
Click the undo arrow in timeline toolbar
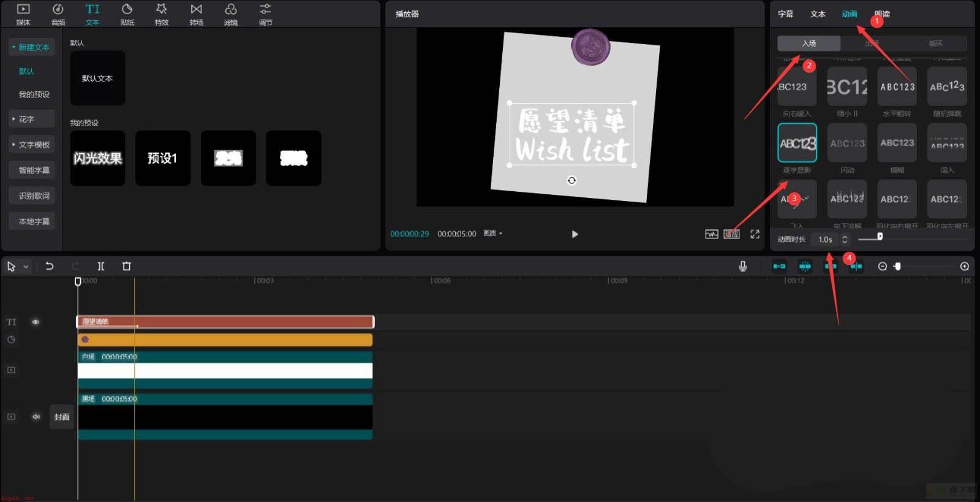(x=50, y=266)
